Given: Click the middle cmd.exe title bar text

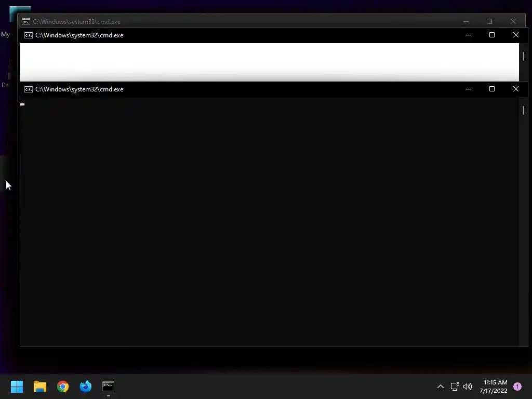Looking at the screenshot, I should tap(79, 35).
